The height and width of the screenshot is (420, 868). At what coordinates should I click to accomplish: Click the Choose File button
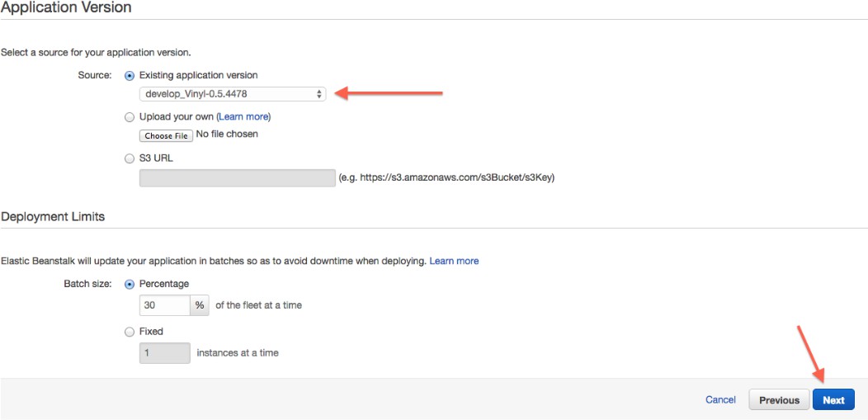[x=166, y=135]
